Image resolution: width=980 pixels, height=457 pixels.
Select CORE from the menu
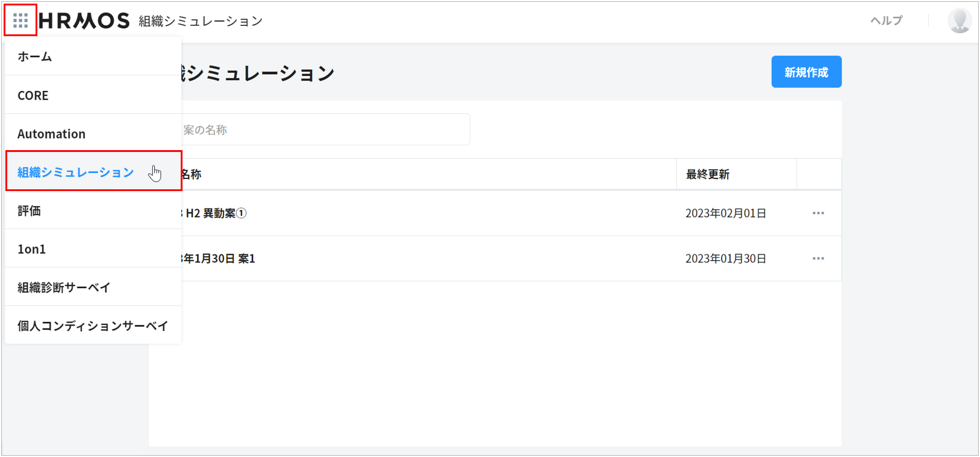tap(33, 95)
